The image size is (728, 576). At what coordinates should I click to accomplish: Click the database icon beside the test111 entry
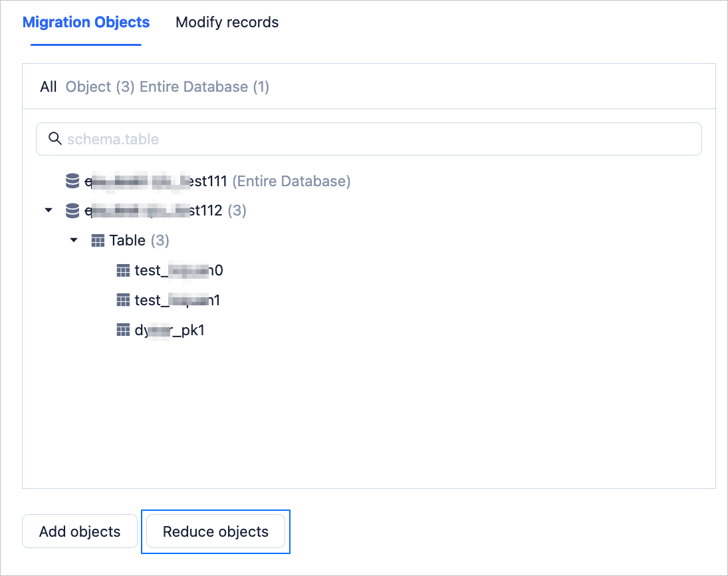[72, 181]
